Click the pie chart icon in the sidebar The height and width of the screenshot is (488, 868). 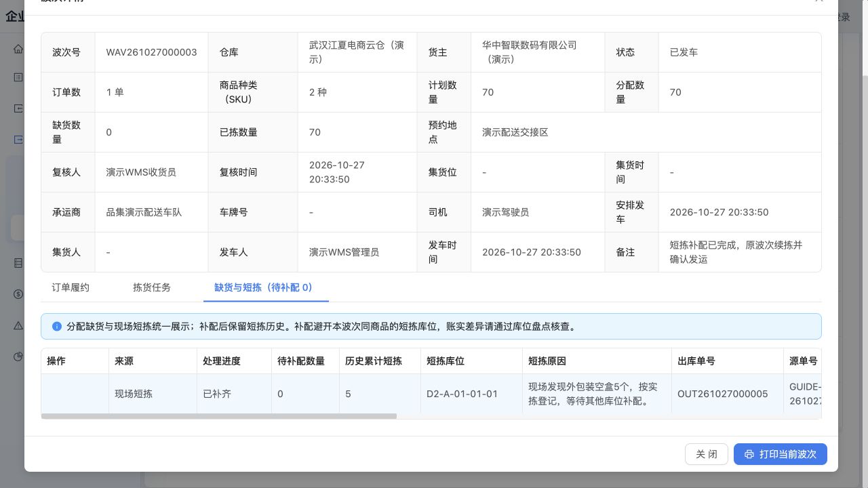[x=18, y=357]
